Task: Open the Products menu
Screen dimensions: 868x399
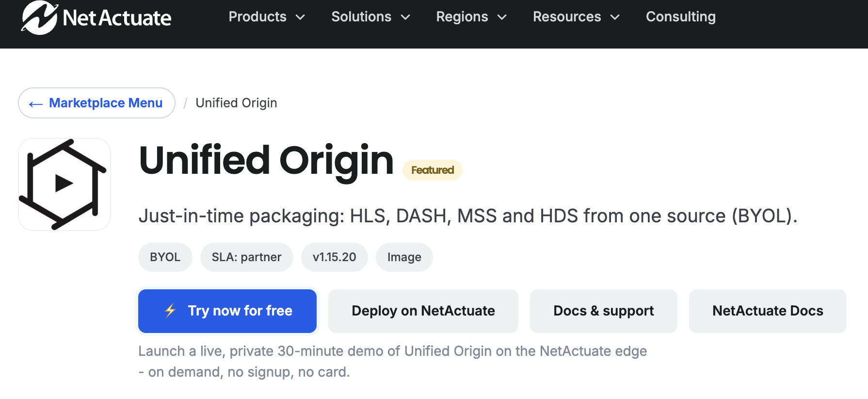Action: click(x=257, y=17)
